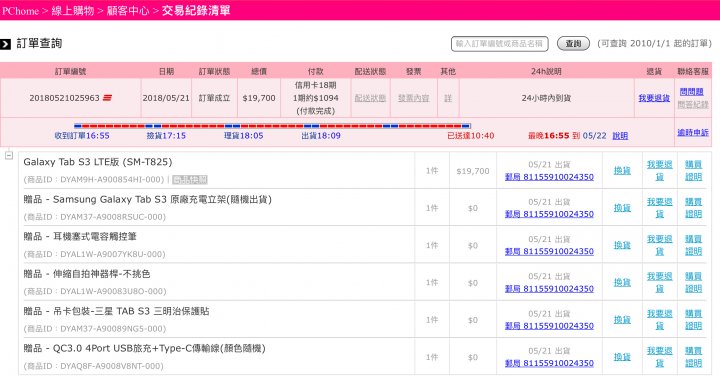
Task: Click the 逾時申訴 link
Action: click(x=693, y=132)
